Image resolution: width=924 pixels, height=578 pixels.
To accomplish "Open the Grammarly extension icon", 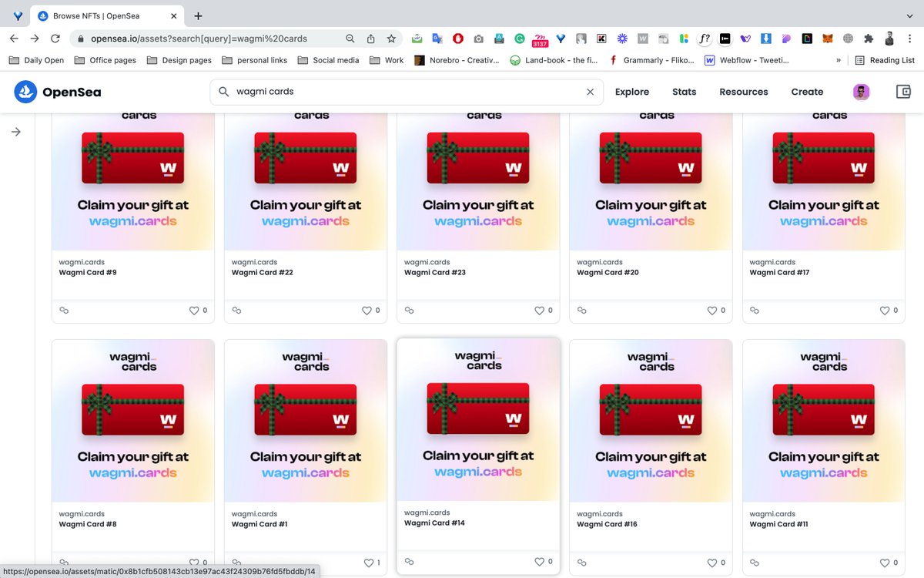I will 520,39.
